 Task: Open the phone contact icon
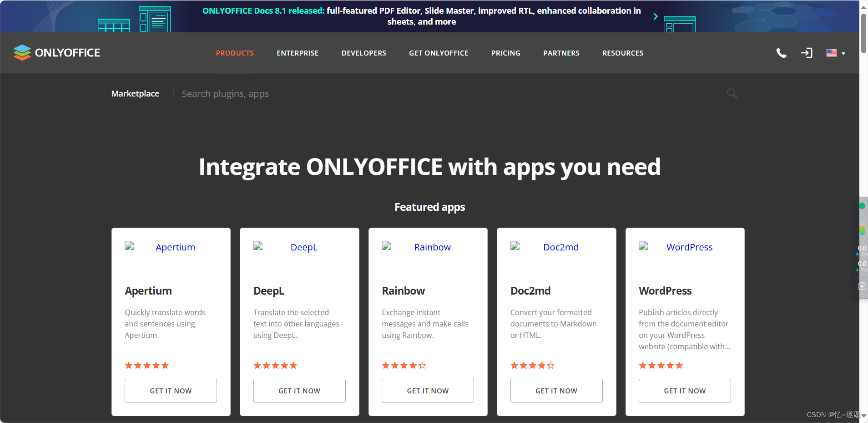[x=781, y=53]
